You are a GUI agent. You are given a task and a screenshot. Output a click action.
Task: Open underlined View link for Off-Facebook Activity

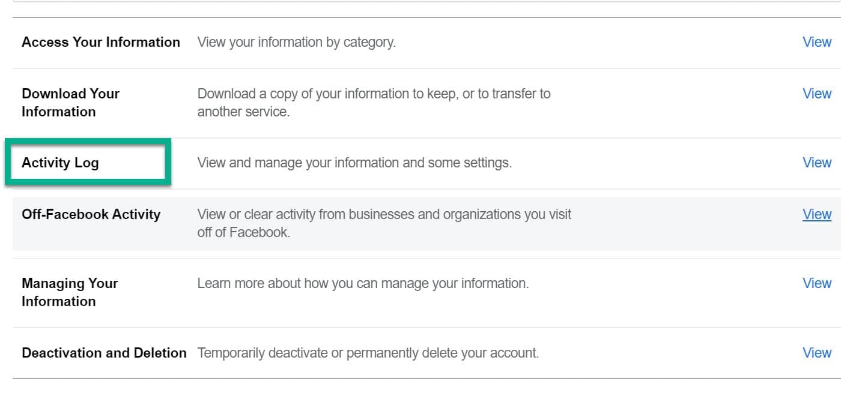pyautogui.click(x=817, y=214)
